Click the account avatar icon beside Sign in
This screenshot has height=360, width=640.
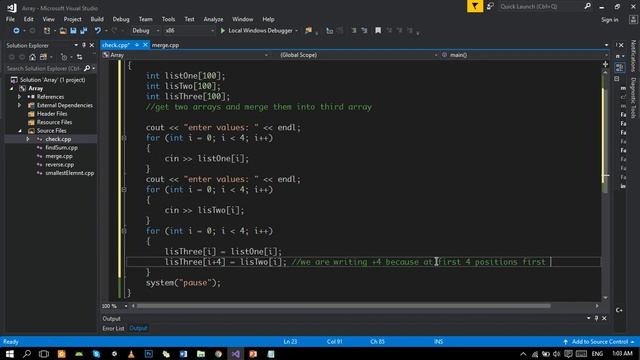(633, 19)
